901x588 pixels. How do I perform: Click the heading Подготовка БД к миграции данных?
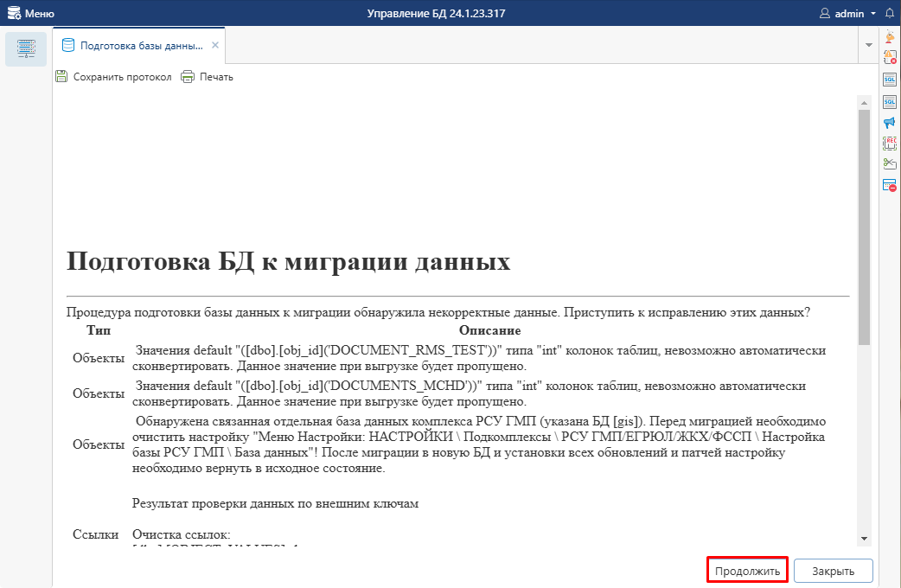pos(289,261)
